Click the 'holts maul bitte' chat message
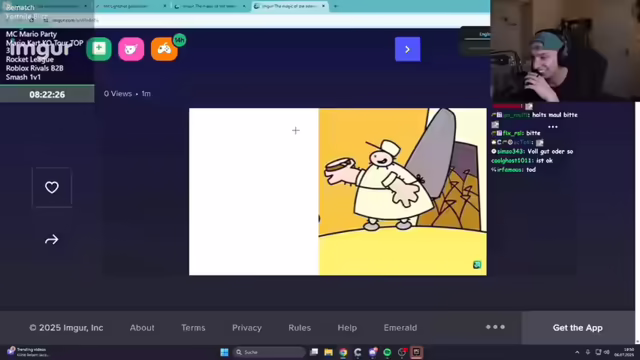 (555, 115)
